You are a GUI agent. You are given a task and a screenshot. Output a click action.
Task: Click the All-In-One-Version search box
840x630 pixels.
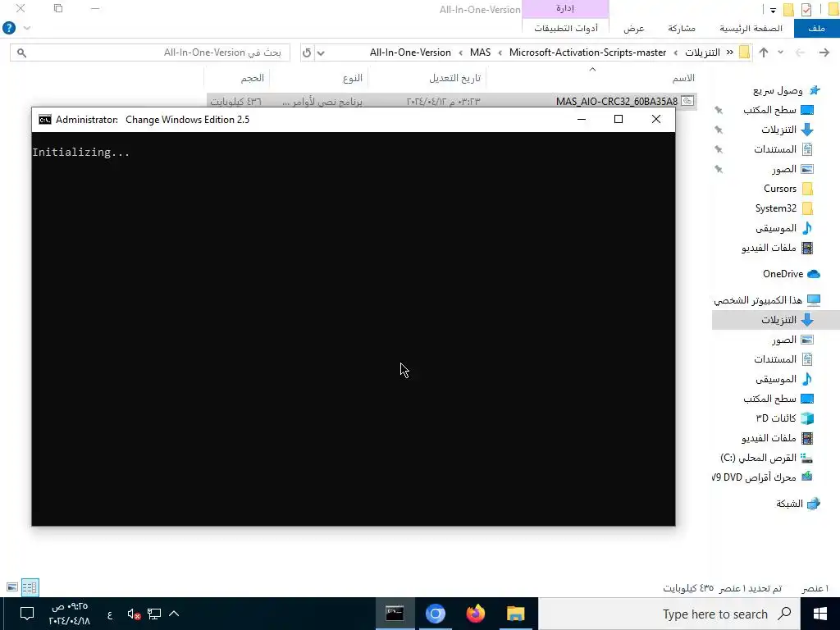click(x=150, y=52)
